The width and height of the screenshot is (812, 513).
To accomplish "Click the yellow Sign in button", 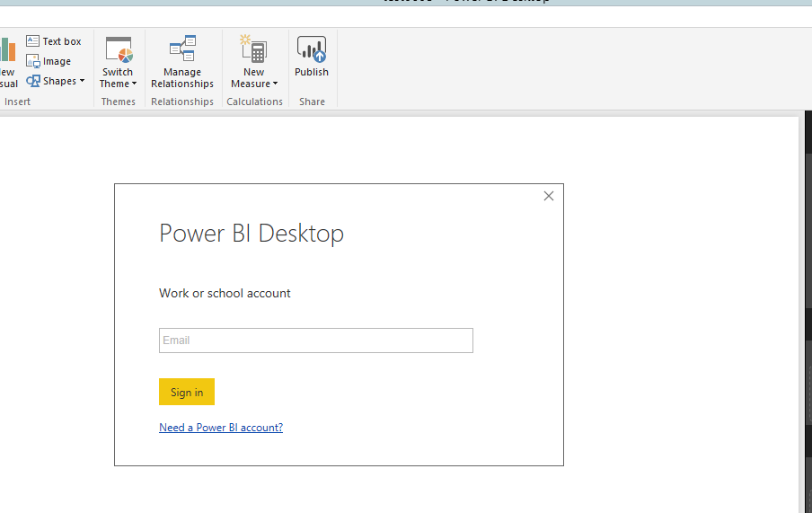I will [x=187, y=392].
